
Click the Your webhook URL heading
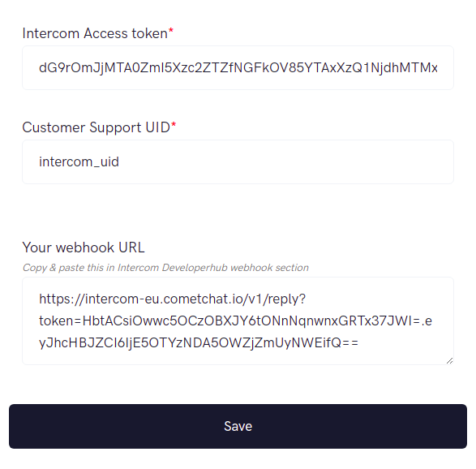[x=84, y=247]
